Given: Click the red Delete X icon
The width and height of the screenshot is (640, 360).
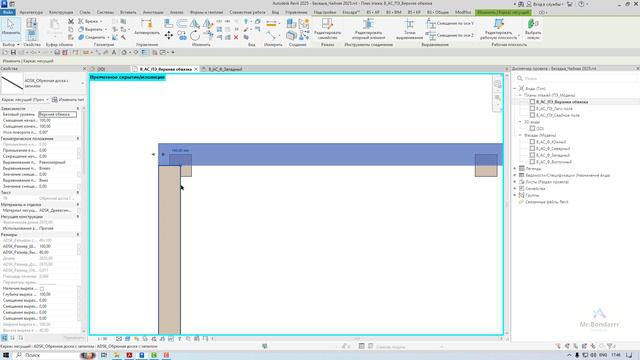Looking at the screenshot, I should [x=236, y=37].
